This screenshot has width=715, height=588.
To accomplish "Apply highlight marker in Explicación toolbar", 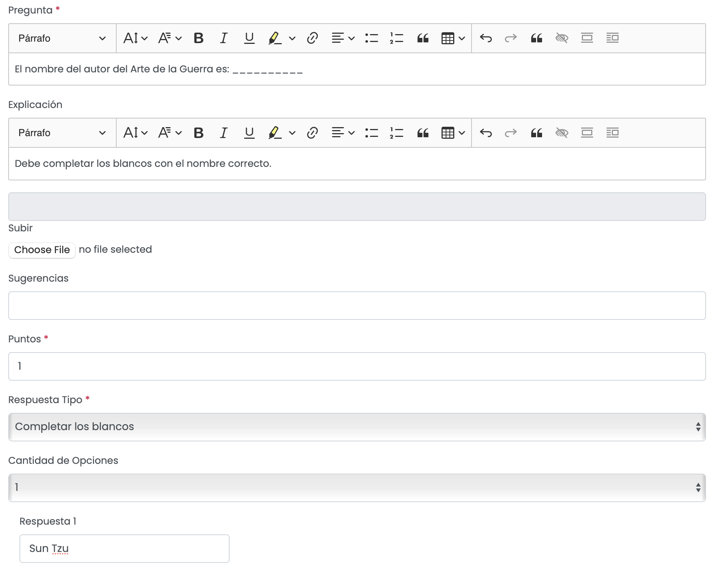I will pos(275,133).
